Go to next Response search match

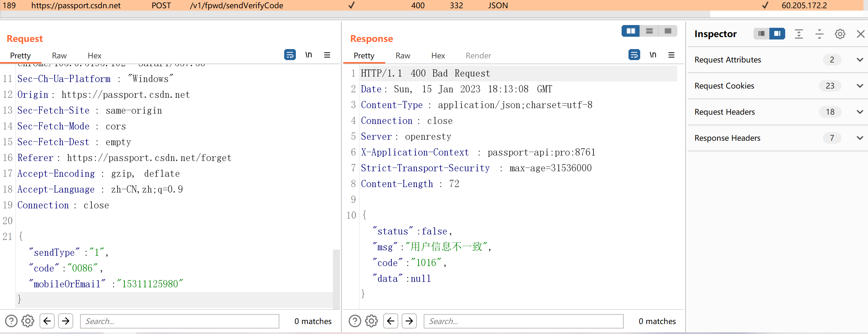click(409, 321)
